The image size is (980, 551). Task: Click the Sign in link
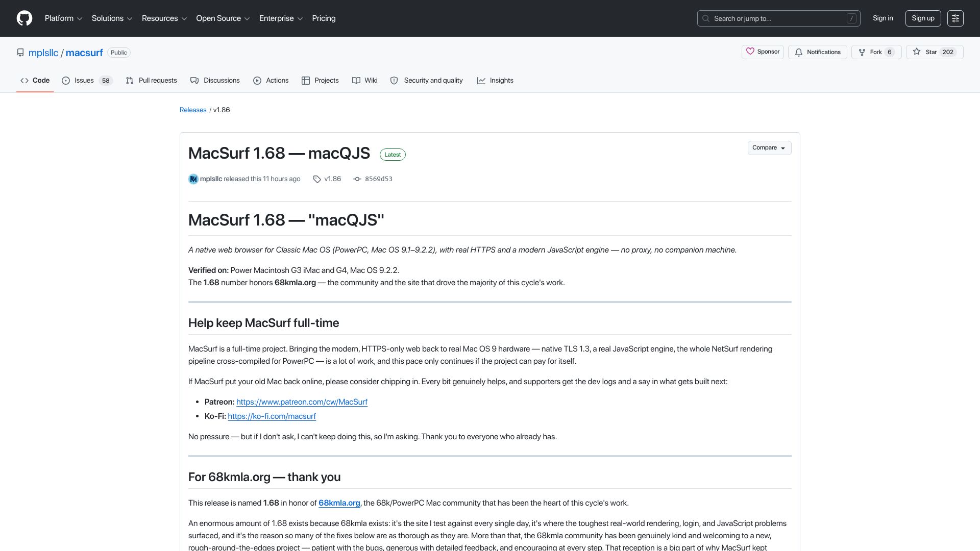point(883,18)
